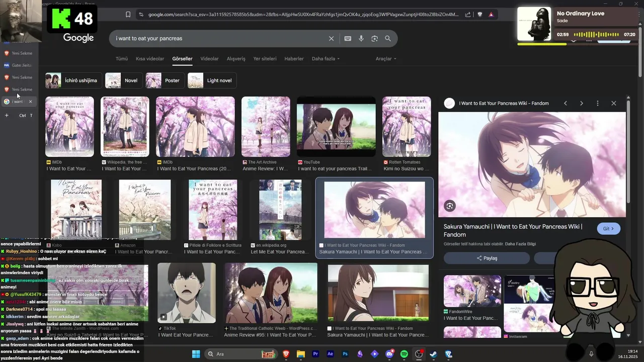The image size is (644, 362).
Task: Close the image preview panel
Action: pyautogui.click(x=614, y=103)
